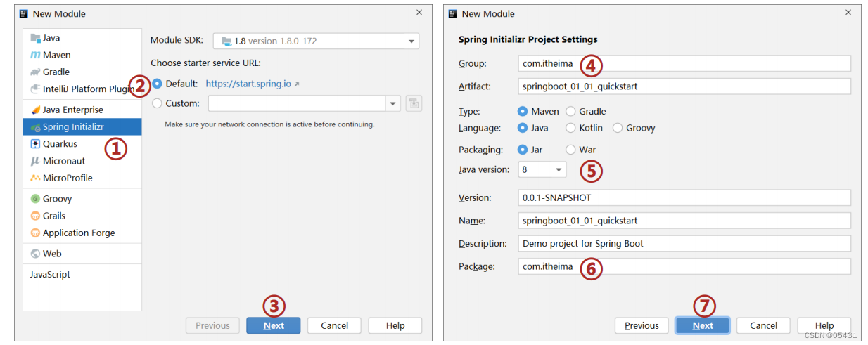Open the https://start.spring.io link

[x=248, y=84]
